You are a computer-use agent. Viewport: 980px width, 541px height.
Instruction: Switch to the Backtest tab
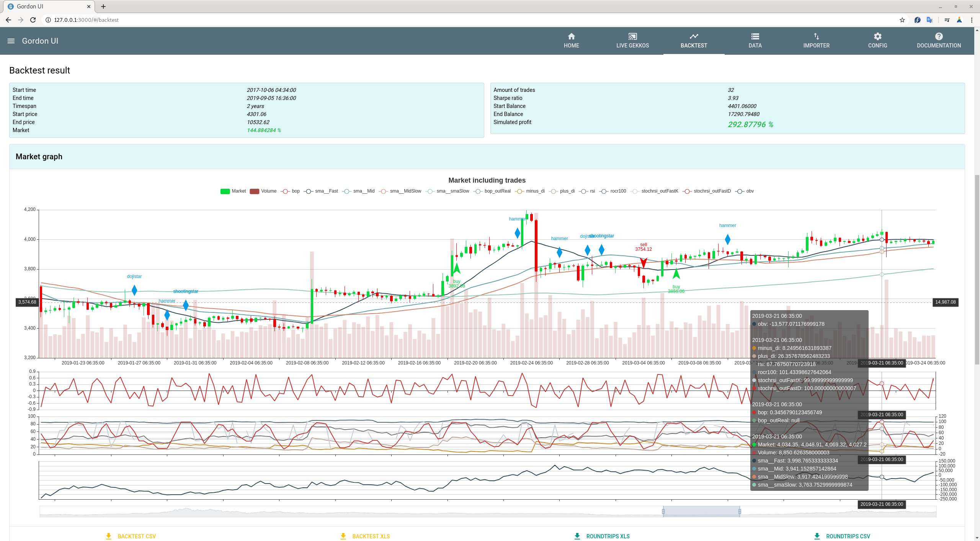tap(694, 41)
